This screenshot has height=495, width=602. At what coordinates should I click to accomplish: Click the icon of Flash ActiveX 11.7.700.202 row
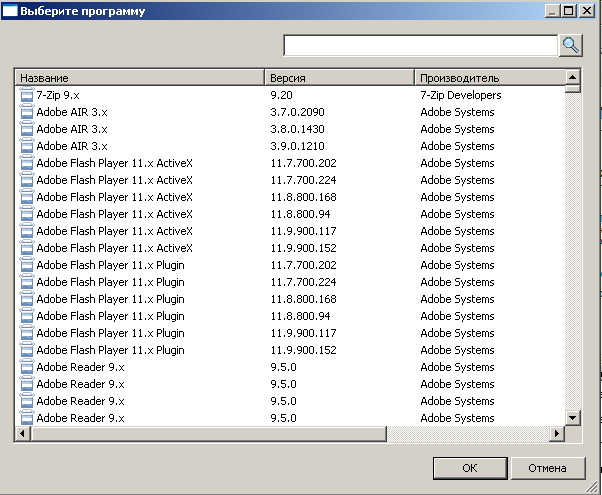(26, 163)
